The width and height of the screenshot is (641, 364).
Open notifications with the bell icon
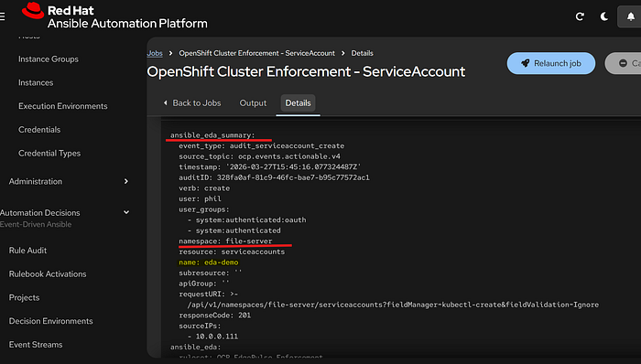(x=630, y=16)
